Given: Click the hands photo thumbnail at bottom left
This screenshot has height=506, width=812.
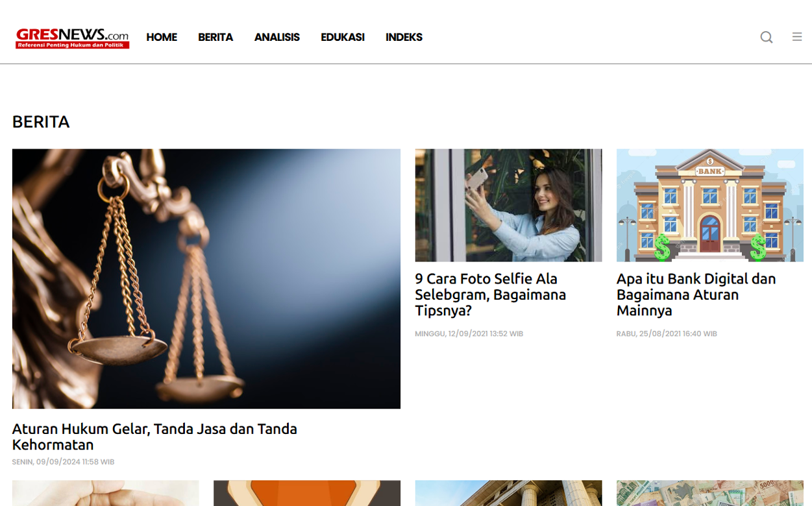Looking at the screenshot, I should (105, 493).
